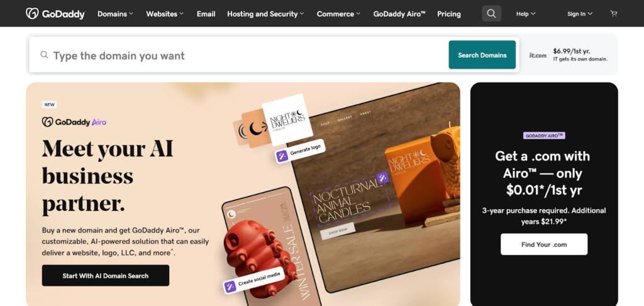This screenshot has height=306, width=644.
Task: Click the Find Your .com button
Action: point(544,244)
